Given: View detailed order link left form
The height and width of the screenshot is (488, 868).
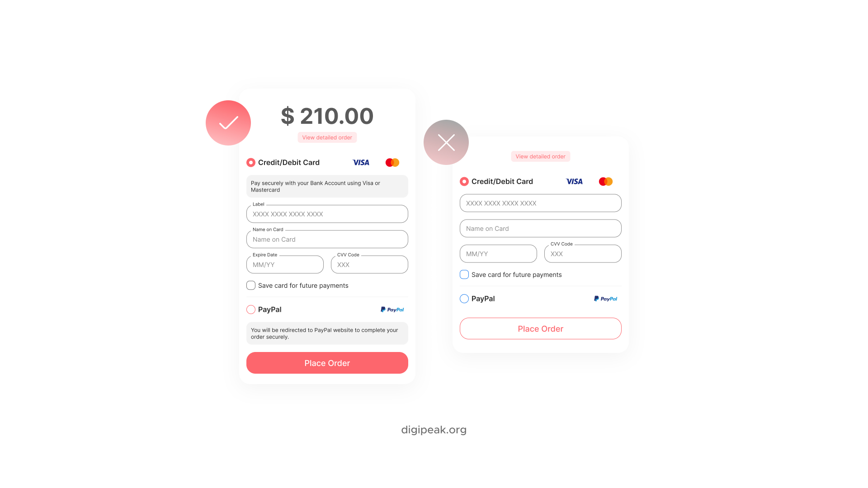Looking at the screenshot, I should tap(327, 138).
